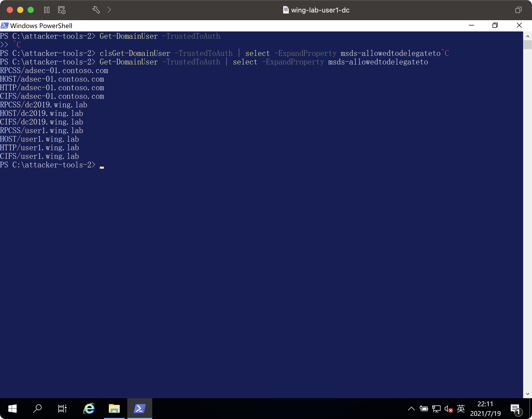Click the red close traffic light
This screenshot has height=419, width=532.
10,10
